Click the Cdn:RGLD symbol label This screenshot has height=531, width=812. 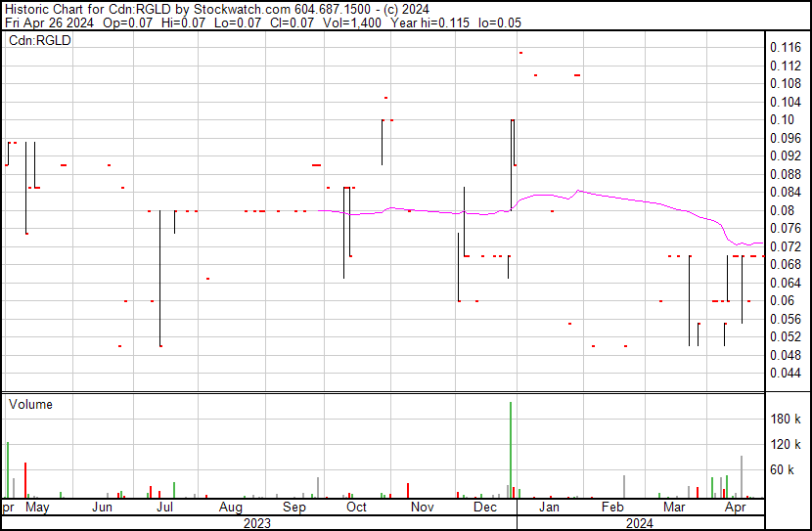40,41
